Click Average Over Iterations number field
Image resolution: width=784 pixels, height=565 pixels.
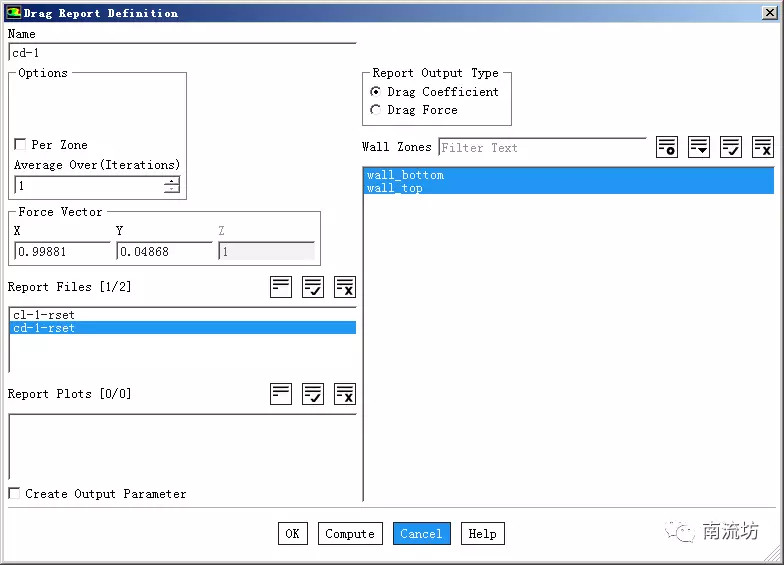point(89,185)
